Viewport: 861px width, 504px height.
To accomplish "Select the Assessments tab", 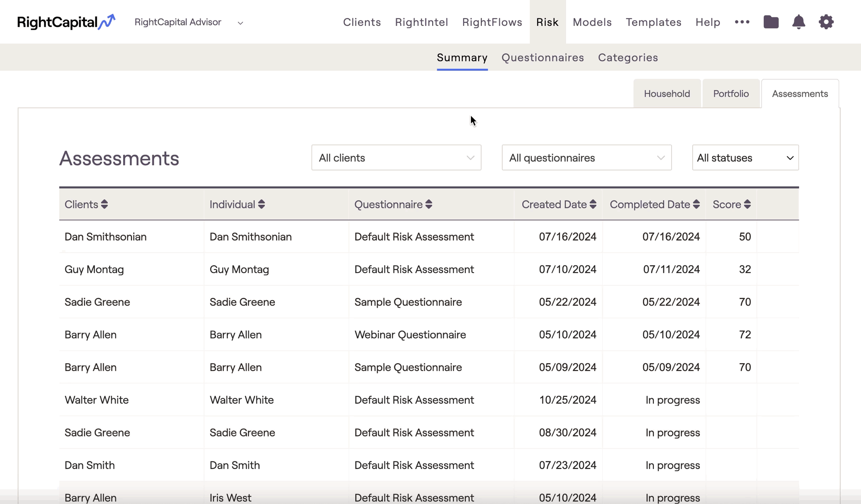I will (800, 93).
